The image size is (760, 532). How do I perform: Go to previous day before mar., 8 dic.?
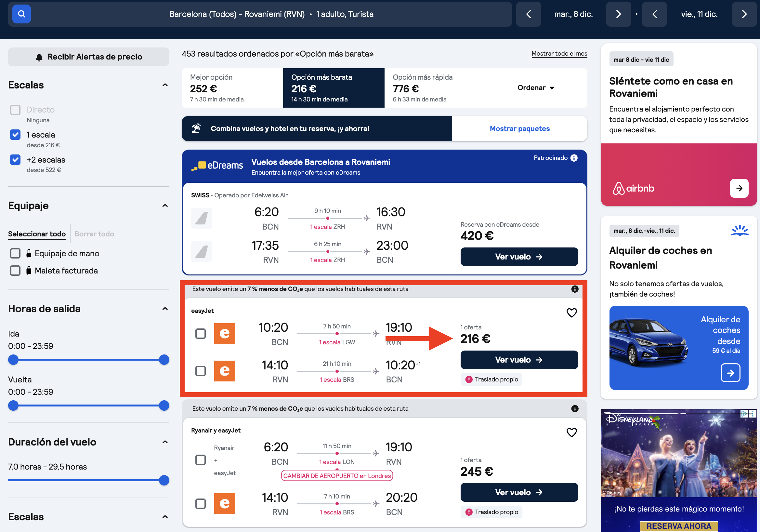(x=528, y=14)
